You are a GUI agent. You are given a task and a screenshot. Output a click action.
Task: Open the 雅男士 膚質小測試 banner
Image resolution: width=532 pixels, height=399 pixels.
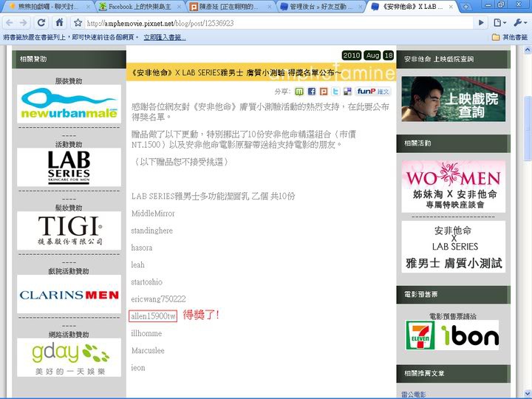pos(453,247)
